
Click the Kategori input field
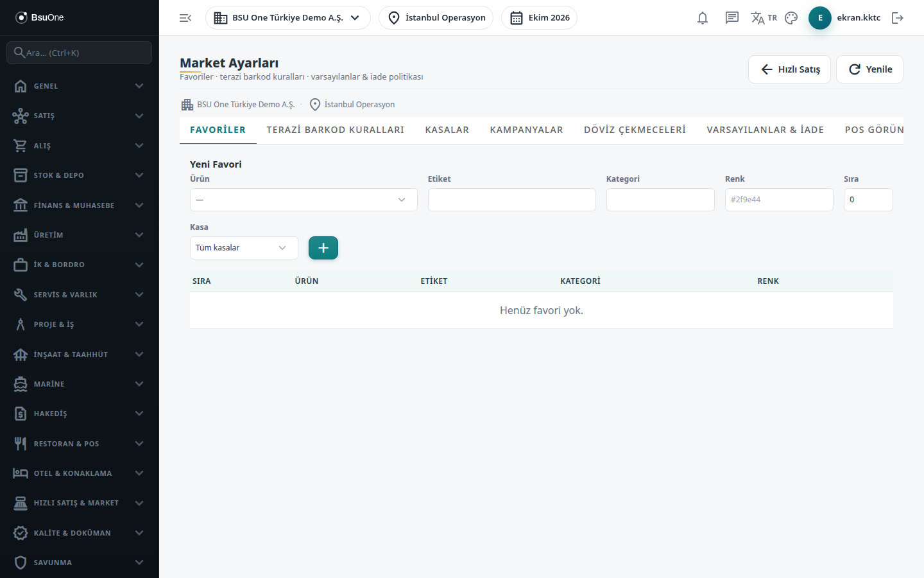point(660,200)
